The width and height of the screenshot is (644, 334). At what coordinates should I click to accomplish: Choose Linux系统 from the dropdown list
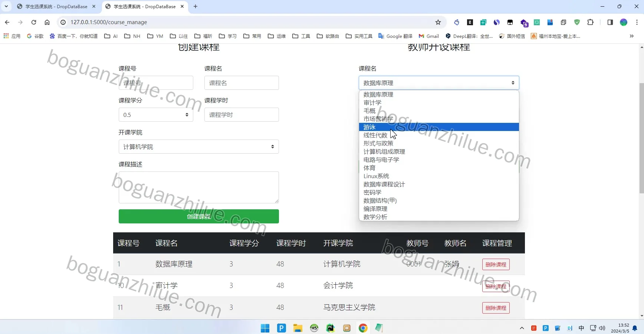point(439,176)
